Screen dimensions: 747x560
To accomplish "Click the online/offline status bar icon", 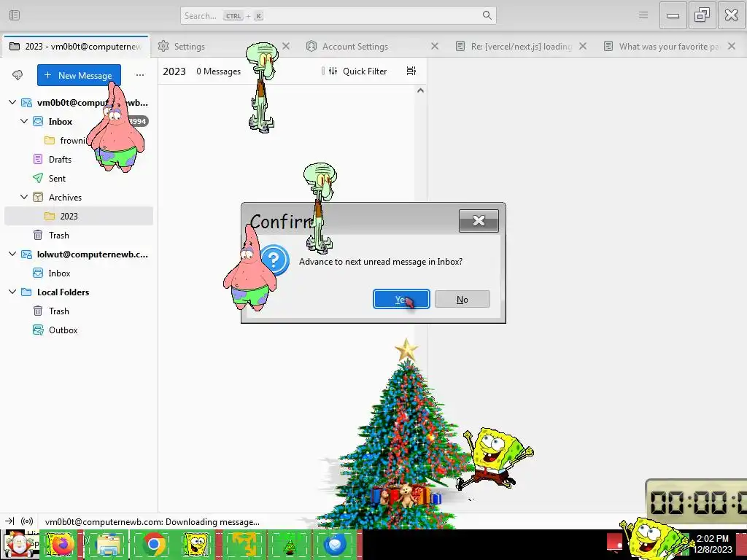I will (x=27, y=521).
